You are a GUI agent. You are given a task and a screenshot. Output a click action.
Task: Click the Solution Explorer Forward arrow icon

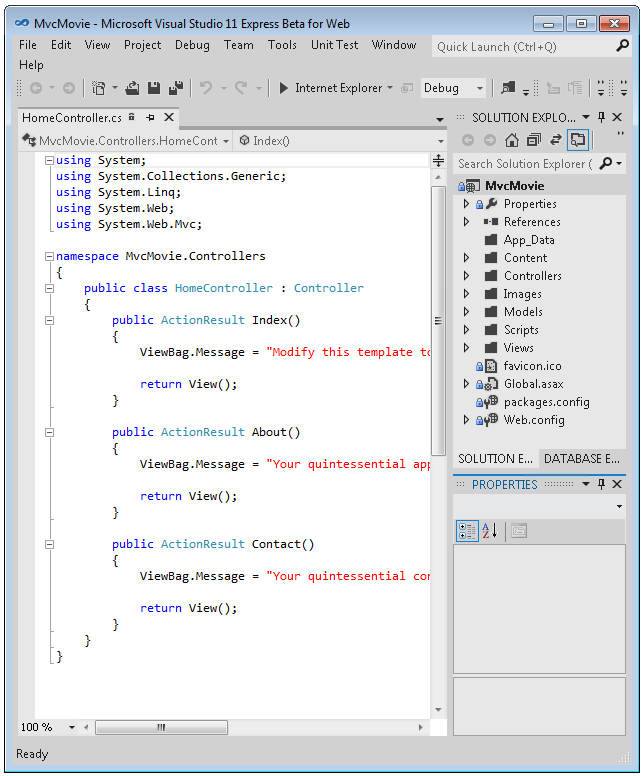coord(490,141)
